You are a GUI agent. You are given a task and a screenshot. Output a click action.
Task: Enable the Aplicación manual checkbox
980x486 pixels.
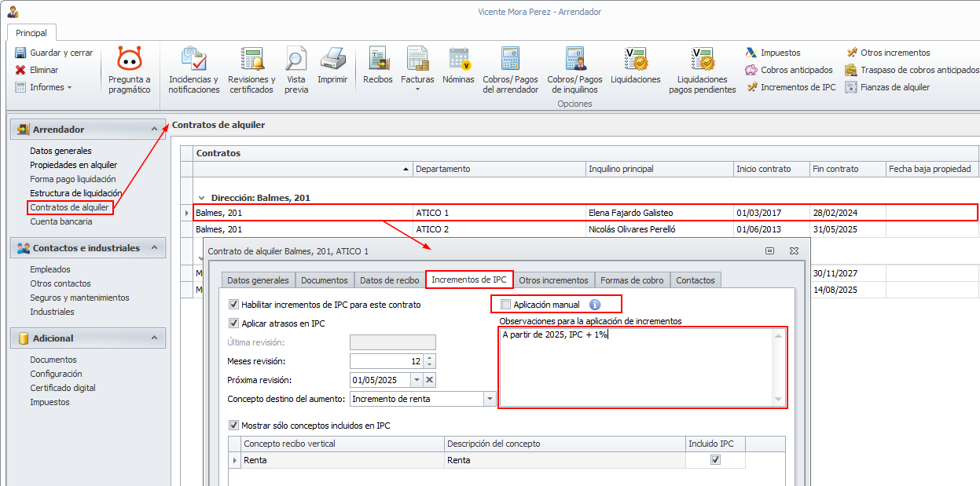click(x=506, y=305)
